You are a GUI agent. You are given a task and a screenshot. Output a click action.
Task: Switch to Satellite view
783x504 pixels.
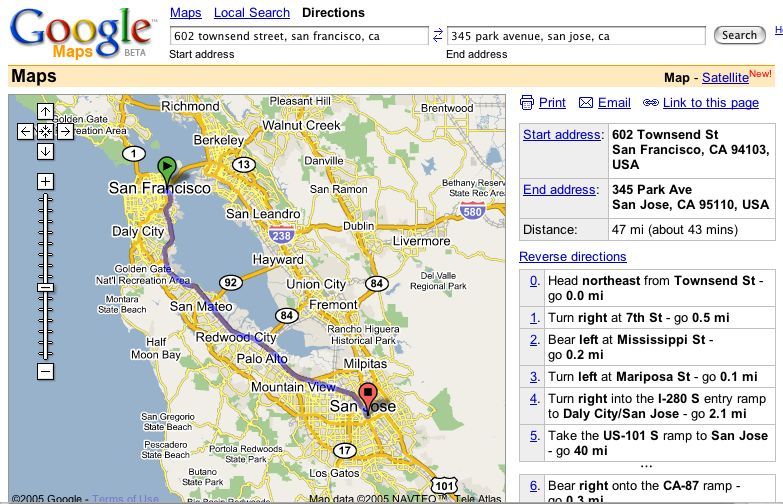[724, 77]
